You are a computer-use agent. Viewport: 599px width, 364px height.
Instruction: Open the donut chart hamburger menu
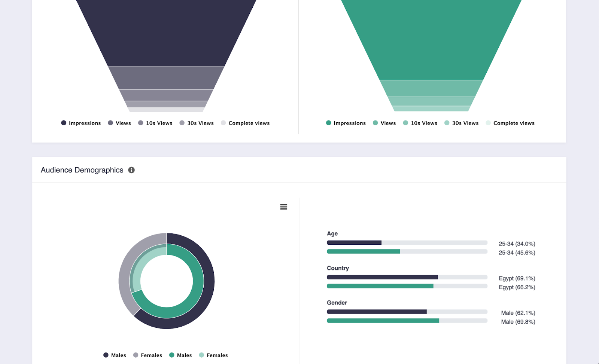point(284,207)
